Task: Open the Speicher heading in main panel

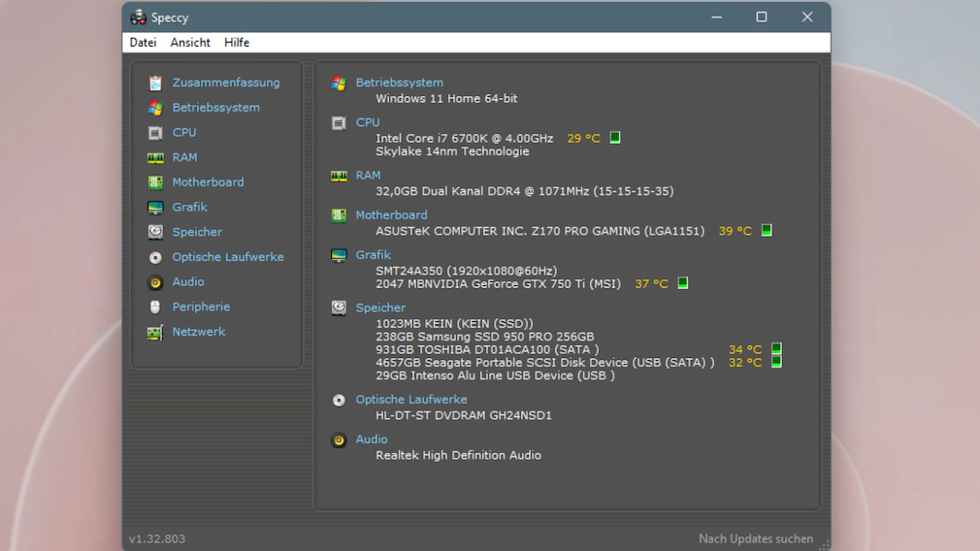Action: pyautogui.click(x=380, y=308)
